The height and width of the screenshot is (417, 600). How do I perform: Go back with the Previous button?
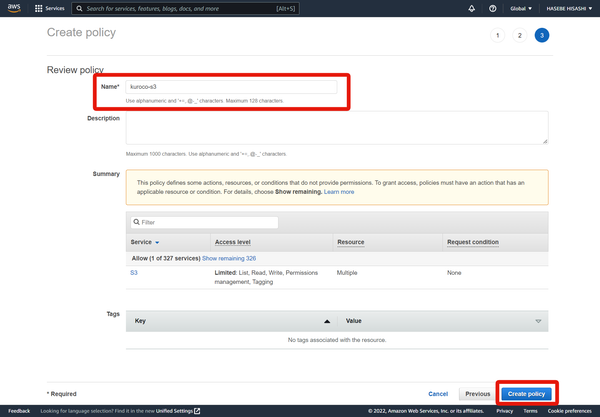[x=478, y=394]
